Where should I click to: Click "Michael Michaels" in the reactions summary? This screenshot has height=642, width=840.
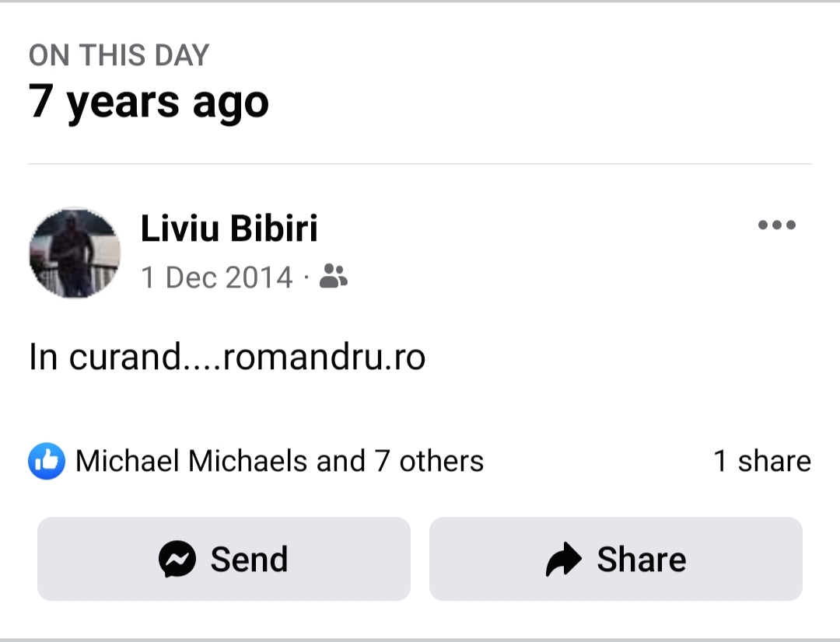(191, 462)
